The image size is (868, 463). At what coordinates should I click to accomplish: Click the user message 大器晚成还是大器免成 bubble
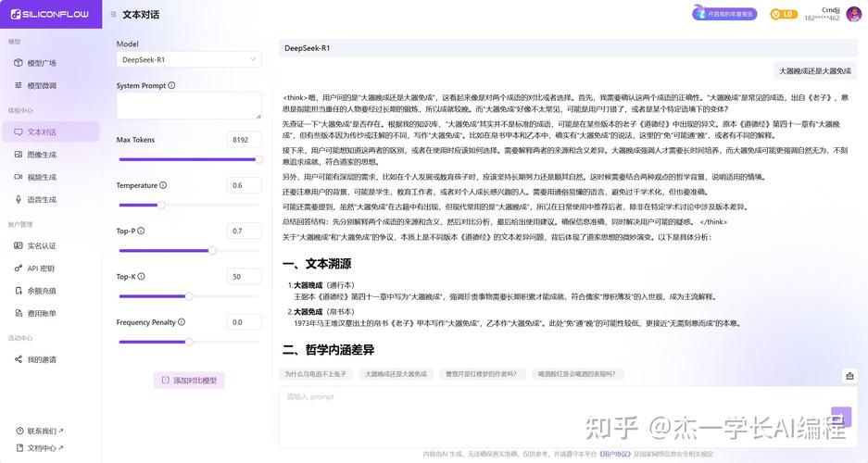(815, 70)
